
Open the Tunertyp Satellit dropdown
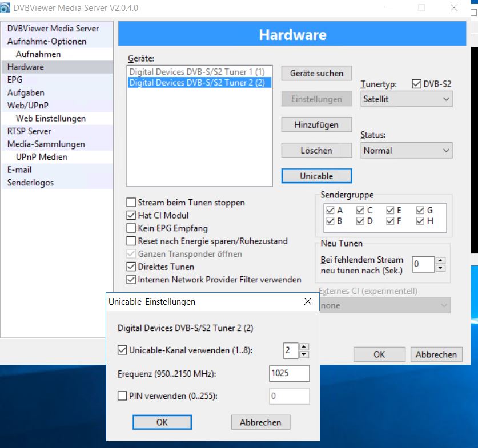pyautogui.click(x=407, y=99)
